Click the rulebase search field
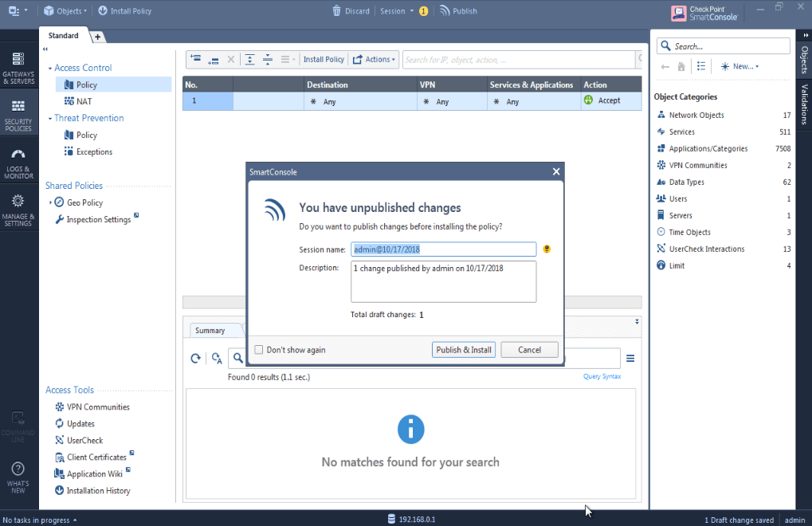 [x=519, y=60]
